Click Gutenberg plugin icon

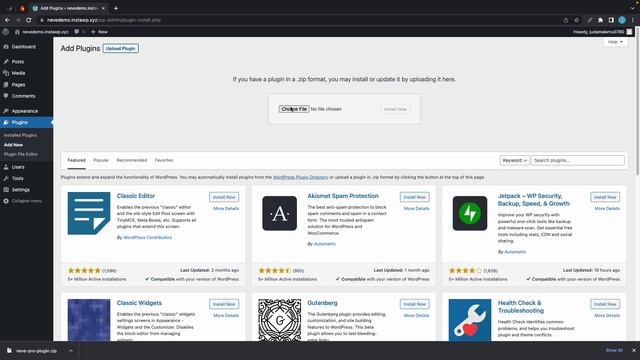[280, 320]
